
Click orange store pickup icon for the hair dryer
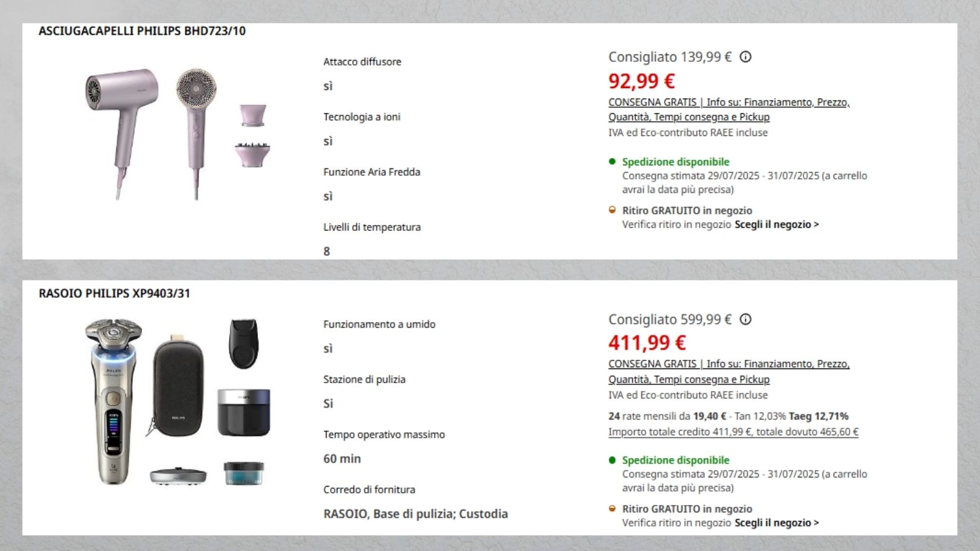(x=612, y=210)
